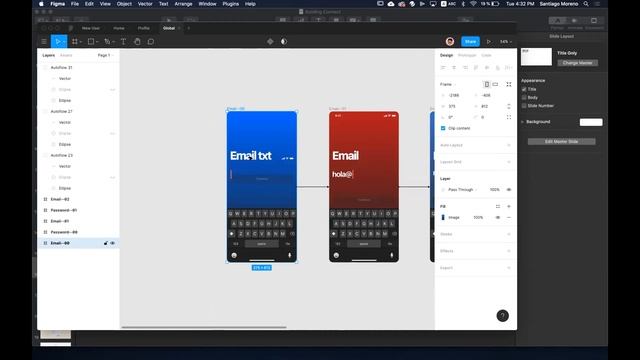Open the Plugins menu in the menu bar
The height and width of the screenshot is (360, 640).
click(231, 4)
